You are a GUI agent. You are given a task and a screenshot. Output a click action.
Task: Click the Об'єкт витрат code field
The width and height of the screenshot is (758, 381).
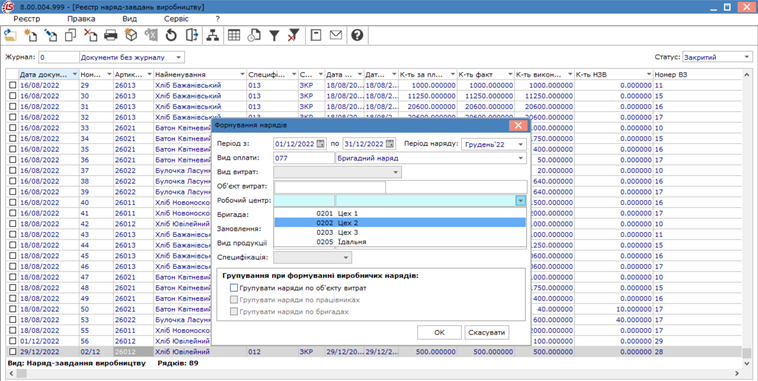click(x=329, y=187)
